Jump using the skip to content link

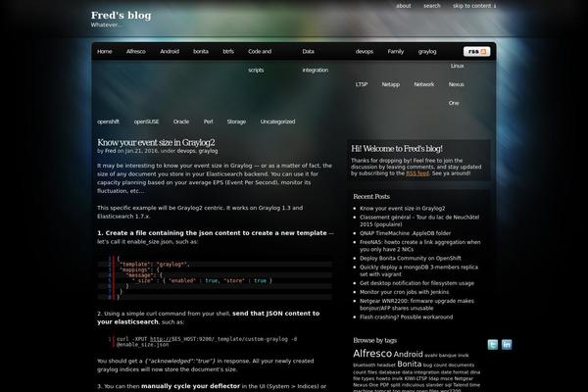(x=474, y=6)
